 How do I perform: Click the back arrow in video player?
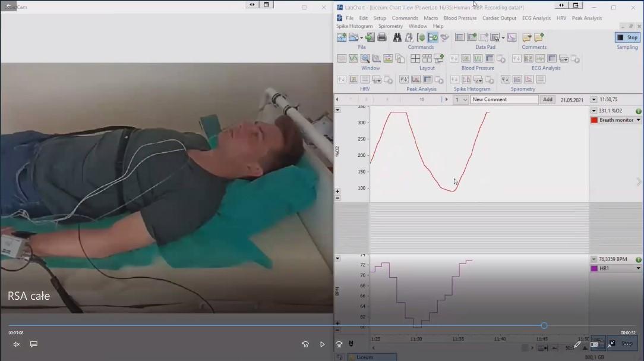tap(8, 6)
